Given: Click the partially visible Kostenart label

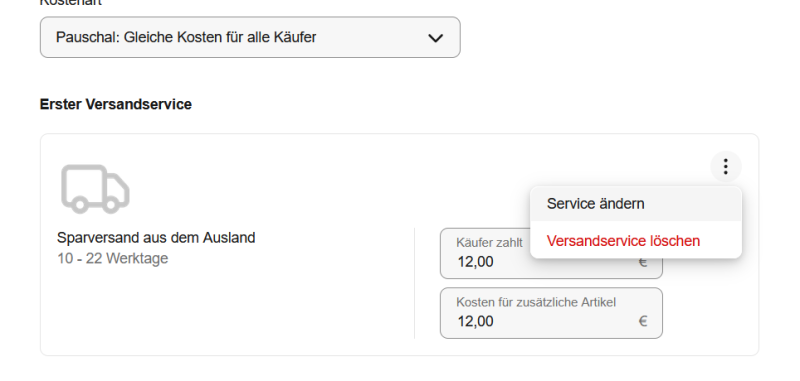Looking at the screenshot, I should pos(71,3).
